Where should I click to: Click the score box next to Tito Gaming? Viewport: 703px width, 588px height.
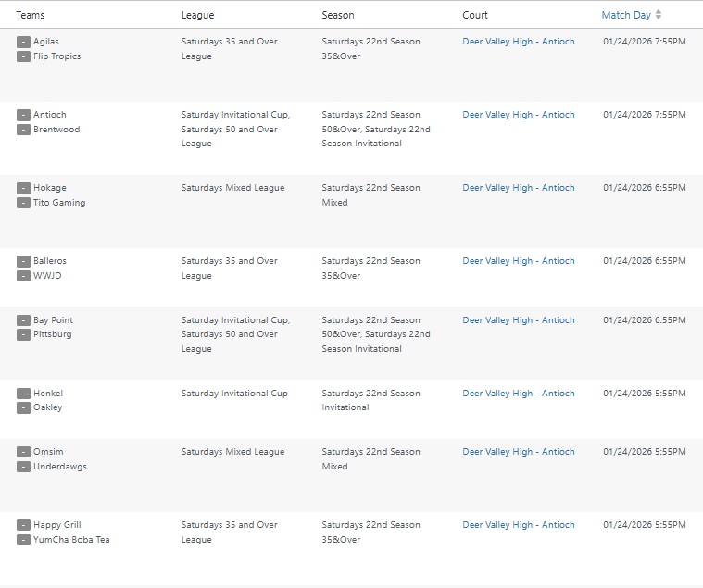[x=23, y=203]
